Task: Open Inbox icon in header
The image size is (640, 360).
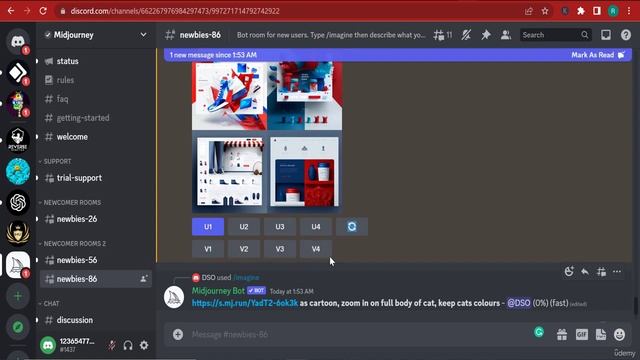Action: (x=606, y=35)
